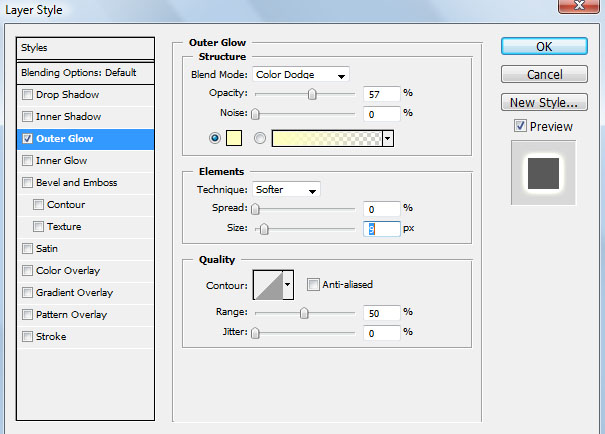The image size is (605, 434).
Task: Open the Contour picker dropdown arrow
Action: 288,285
